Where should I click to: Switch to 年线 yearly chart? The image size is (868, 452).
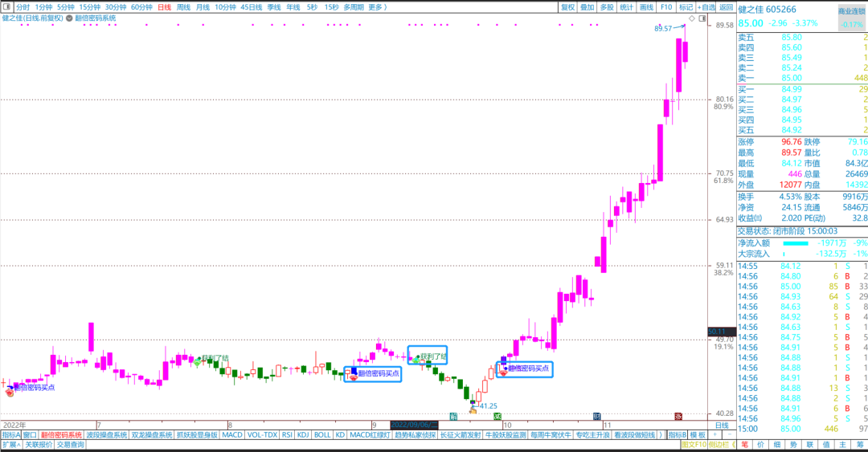[293, 7]
